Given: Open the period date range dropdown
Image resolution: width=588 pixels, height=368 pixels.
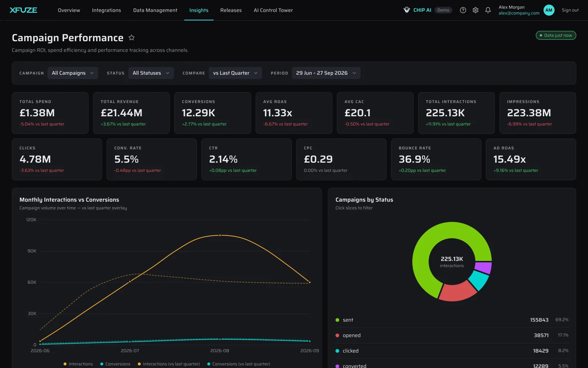Looking at the screenshot, I should point(326,73).
